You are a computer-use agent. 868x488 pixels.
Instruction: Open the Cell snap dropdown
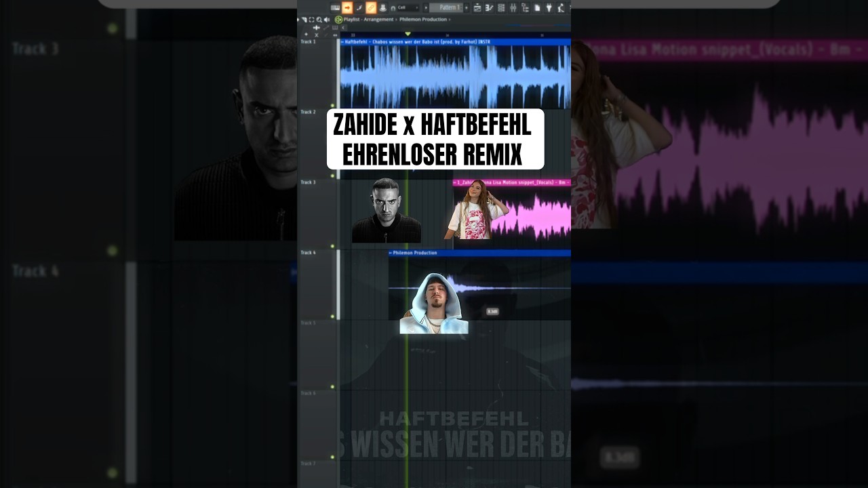pos(408,7)
